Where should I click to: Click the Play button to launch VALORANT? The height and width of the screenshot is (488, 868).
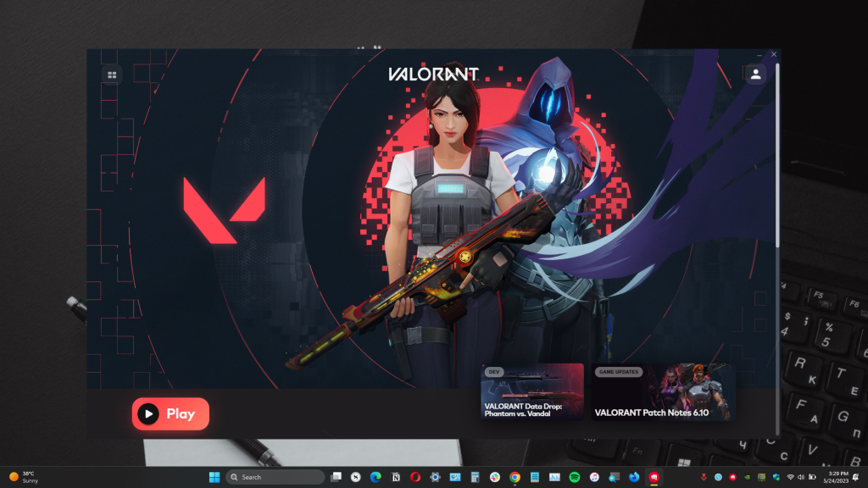click(x=170, y=413)
